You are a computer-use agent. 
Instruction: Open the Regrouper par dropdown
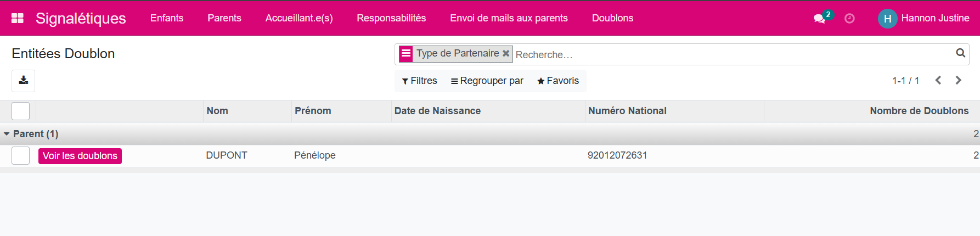(x=487, y=81)
